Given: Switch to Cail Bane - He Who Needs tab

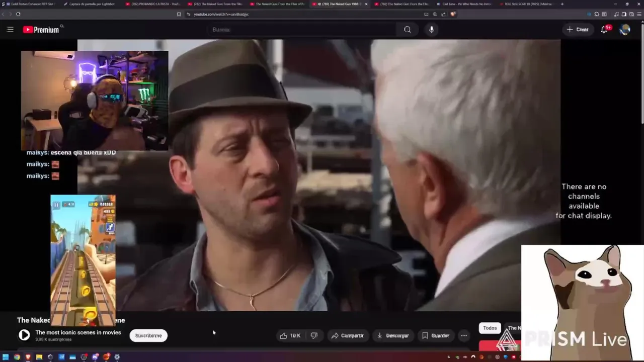Looking at the screenshot, I should pos(464,4).
